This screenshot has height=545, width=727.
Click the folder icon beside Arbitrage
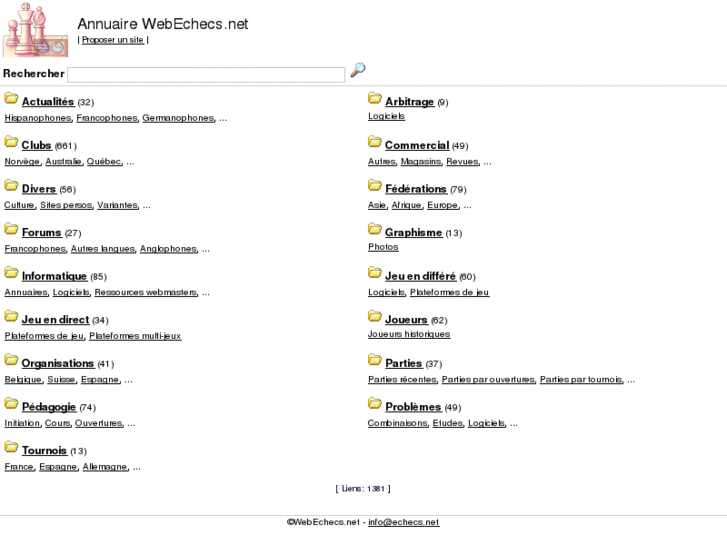375,98
